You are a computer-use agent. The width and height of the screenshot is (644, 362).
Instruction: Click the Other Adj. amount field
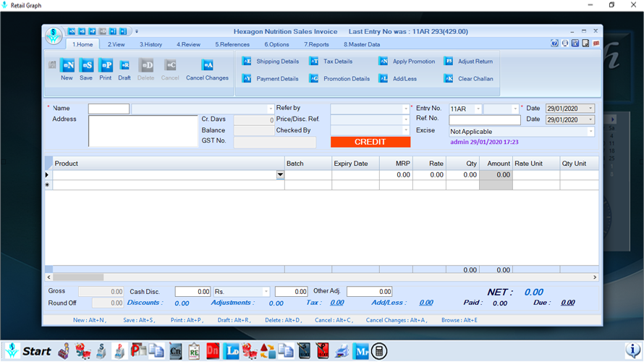[369, 291]
